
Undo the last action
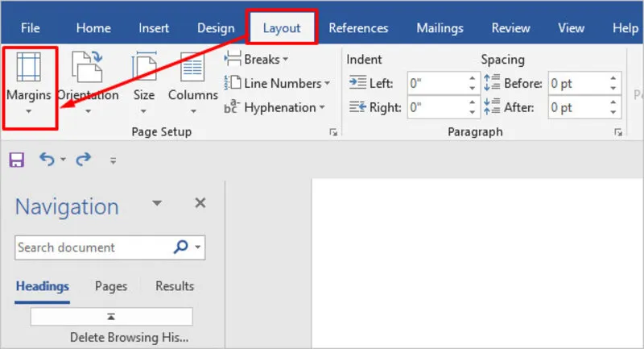pyautogui.click(x=47, y=159)
